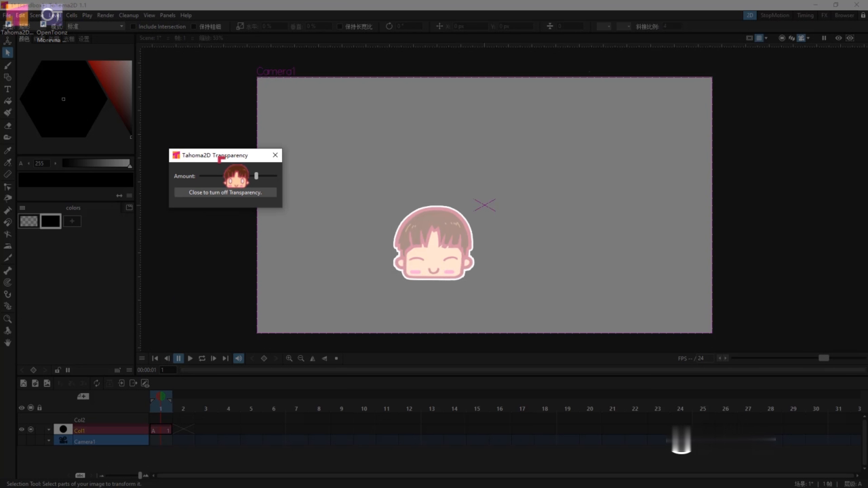Click the Play button in viewer playback
This screenshot has height=488, width=868.
(190, 359)
